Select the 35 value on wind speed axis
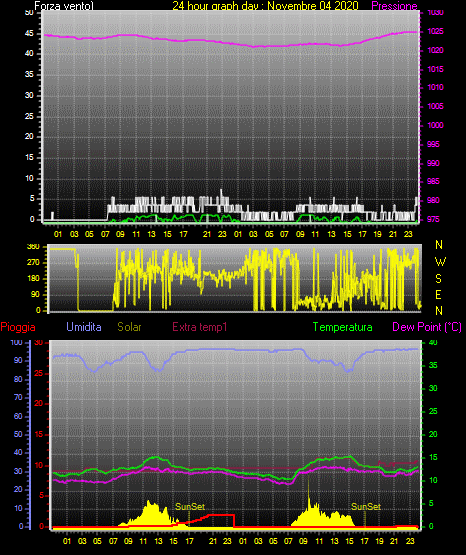The width and height of the screenshot is (466, 555). point(29,74)
